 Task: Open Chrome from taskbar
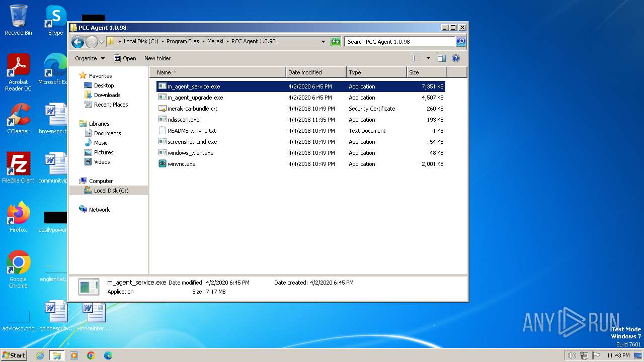pyautogui.click(x=91, y=355)
